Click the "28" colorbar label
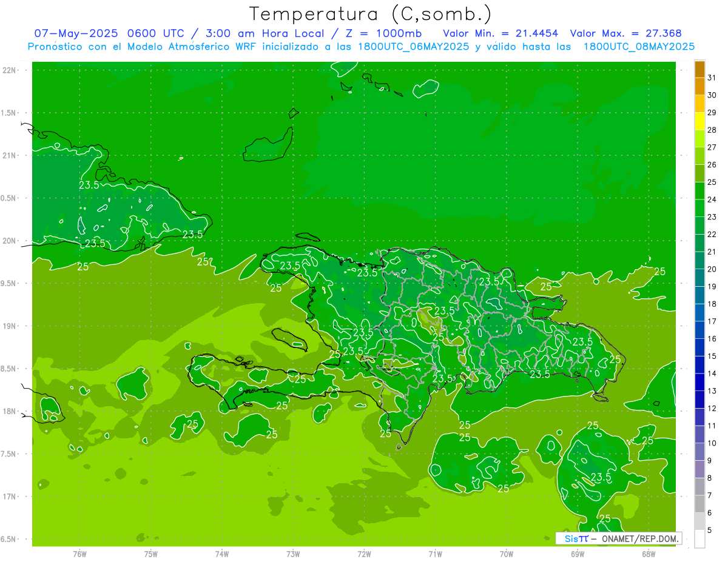Viewport: 728px width, 562px height. (x=712, y=130)
